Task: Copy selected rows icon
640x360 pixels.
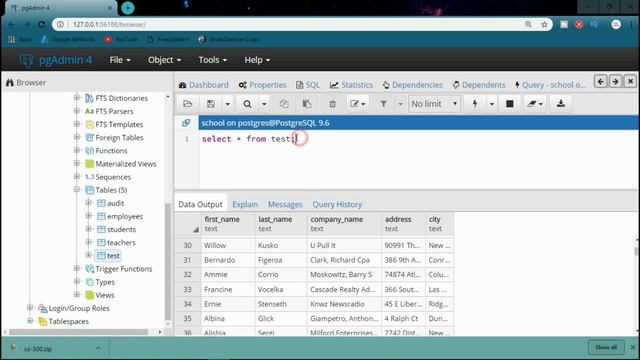Action: point(284,104)
